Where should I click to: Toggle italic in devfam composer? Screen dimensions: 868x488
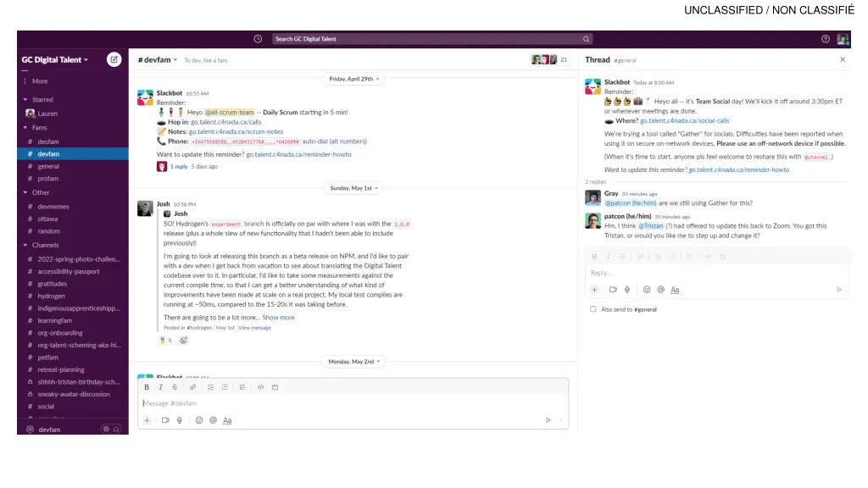(x=160, y=387)
